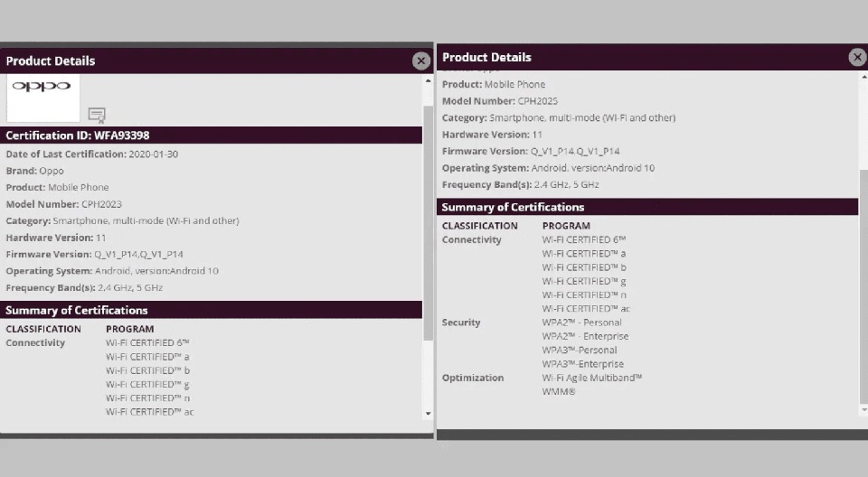
Task: Click PROGRAM column header in left dialog
Action: [130, 329]
